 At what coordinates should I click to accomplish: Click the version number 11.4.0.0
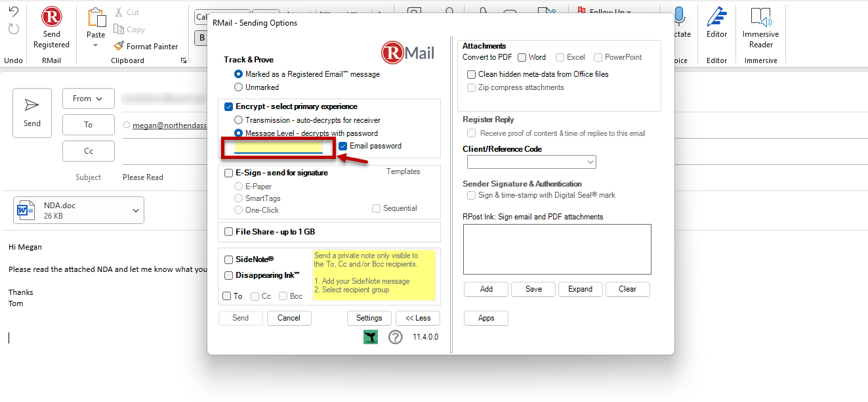click(426, 337)
